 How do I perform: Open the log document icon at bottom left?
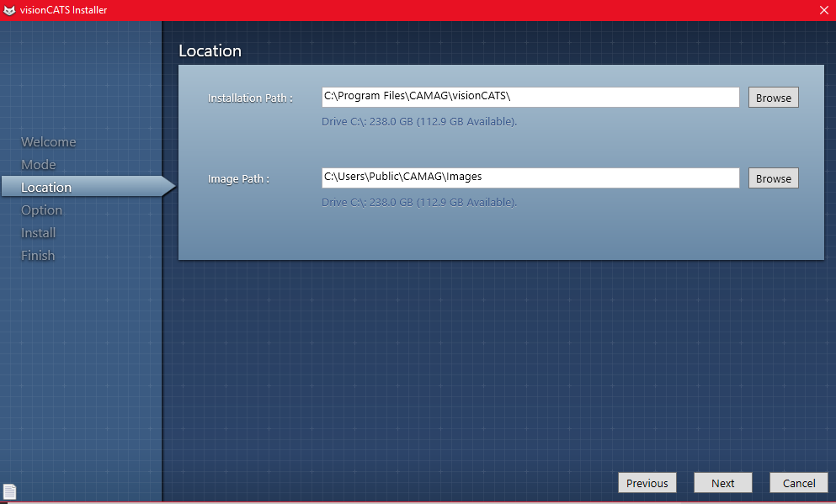(9, 491)
